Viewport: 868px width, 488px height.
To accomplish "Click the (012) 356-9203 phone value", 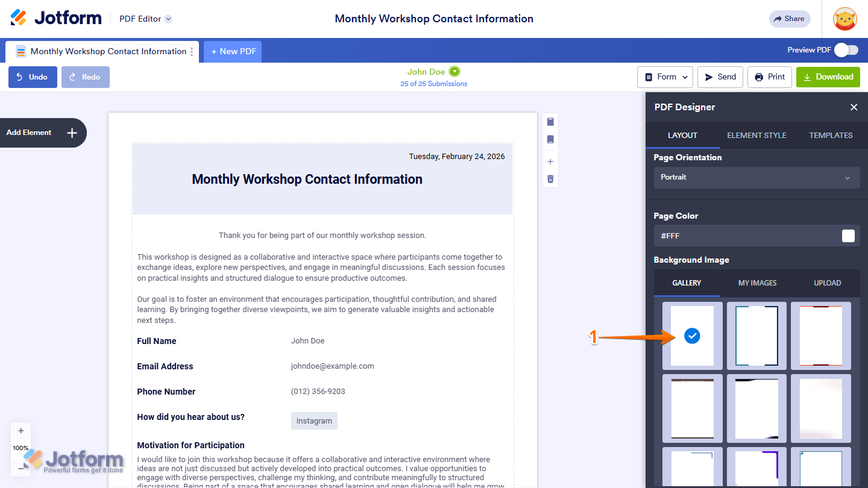I will 318,392.
